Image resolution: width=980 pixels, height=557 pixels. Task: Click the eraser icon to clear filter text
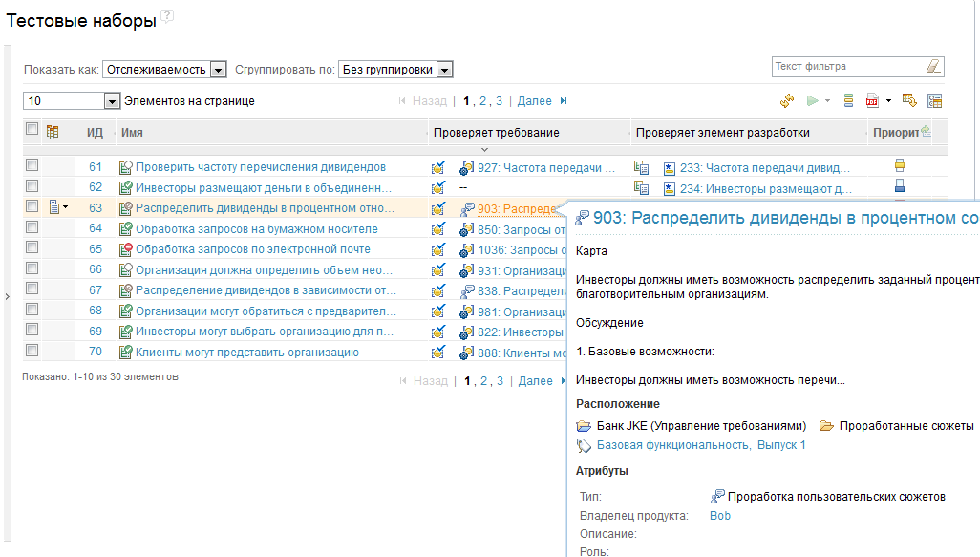point(933,67)
